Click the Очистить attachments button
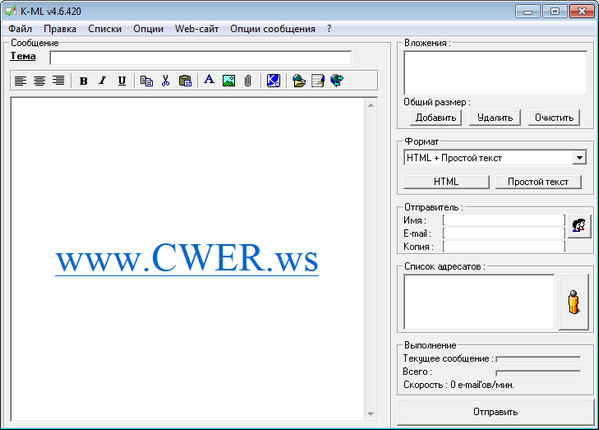Screen dimensions: 599x430 pos(554,118)
